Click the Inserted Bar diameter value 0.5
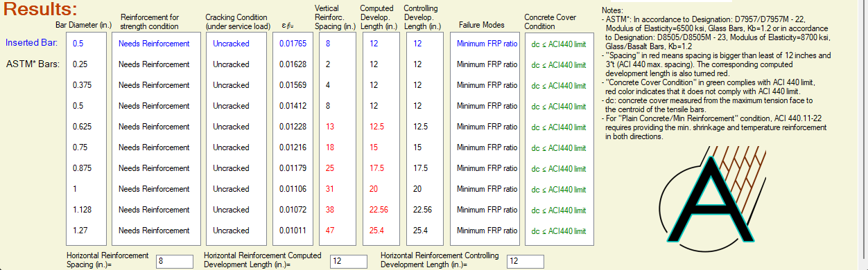The height and width of the screenshot is (270, 868). pyautogui.click(x=78, y=43)
